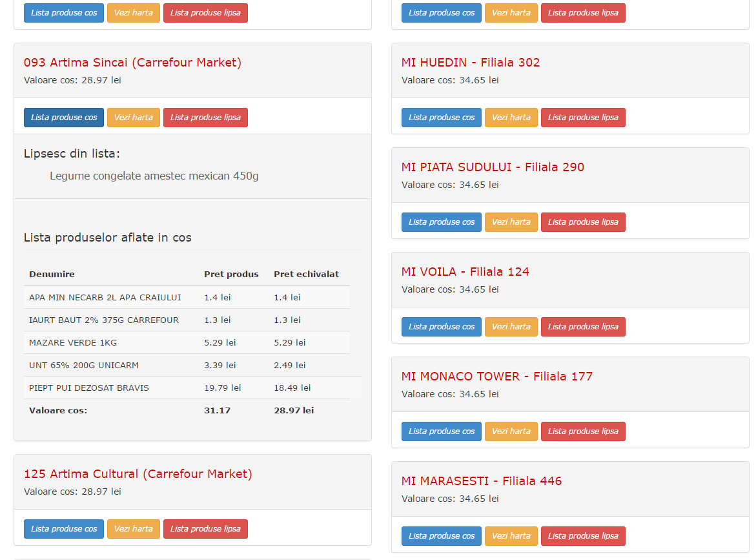Click Vezi harta for MI HUEDIN
Viewport: 756px width, 560px height.
[x=511, y=117]
